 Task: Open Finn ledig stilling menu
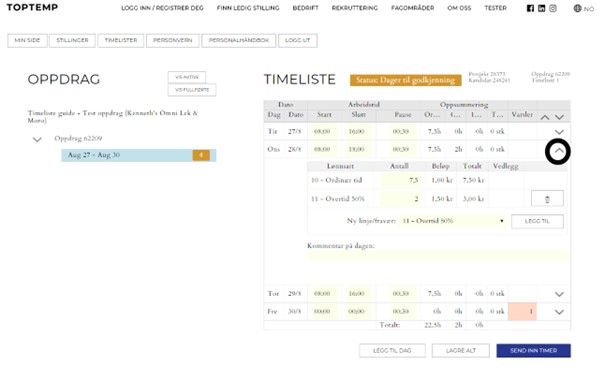248,8
